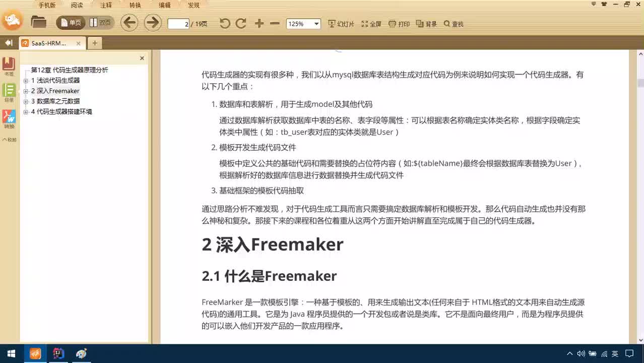Open the Windows notification center
This screenshot has height=363, width=644.
[629, 354]
